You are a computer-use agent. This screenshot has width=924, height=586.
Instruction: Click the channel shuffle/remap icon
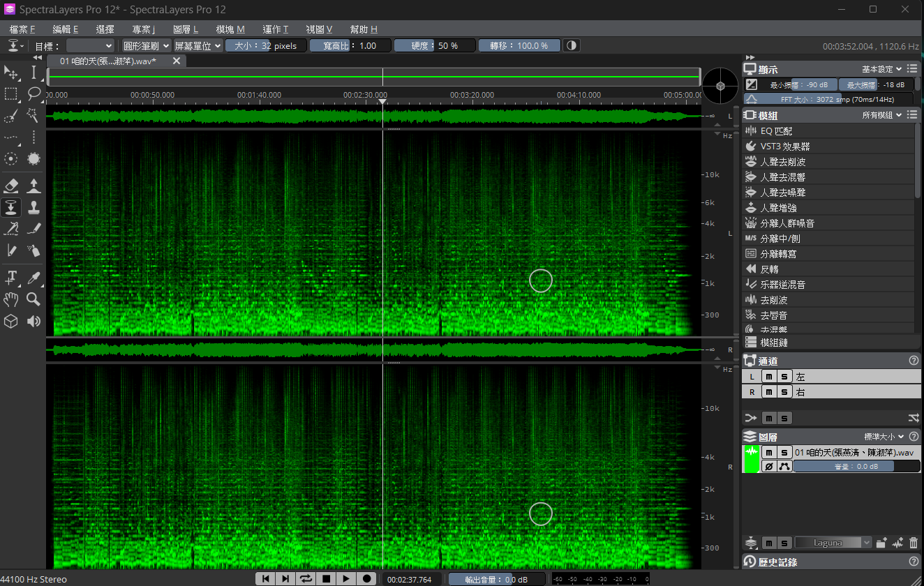pyautogui.click(x=914, y=418)
